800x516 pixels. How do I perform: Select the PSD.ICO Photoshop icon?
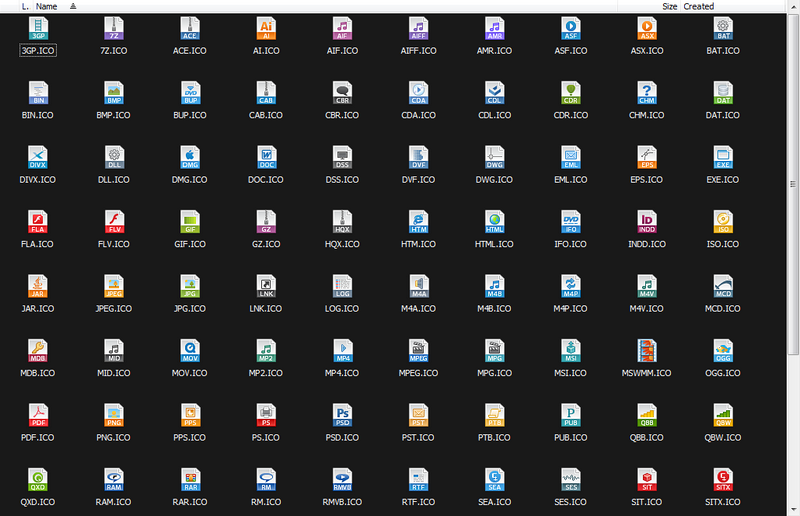click(x=342, y=415)
